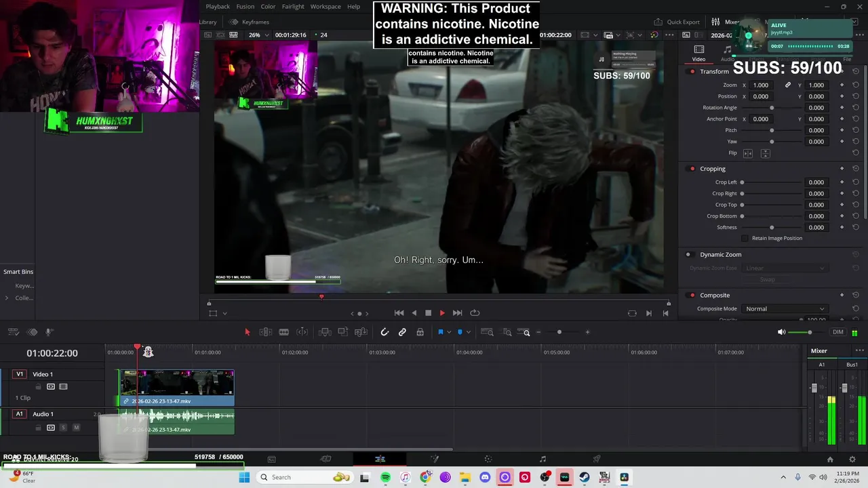Toggle the Video 1 track lock icon
The width and height of the screenshot is (868, 488).
(38, 387)
